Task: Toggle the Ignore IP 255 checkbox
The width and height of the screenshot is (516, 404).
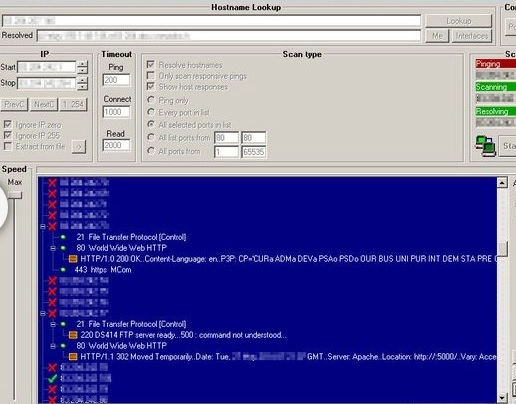Action: click(7, 135)
